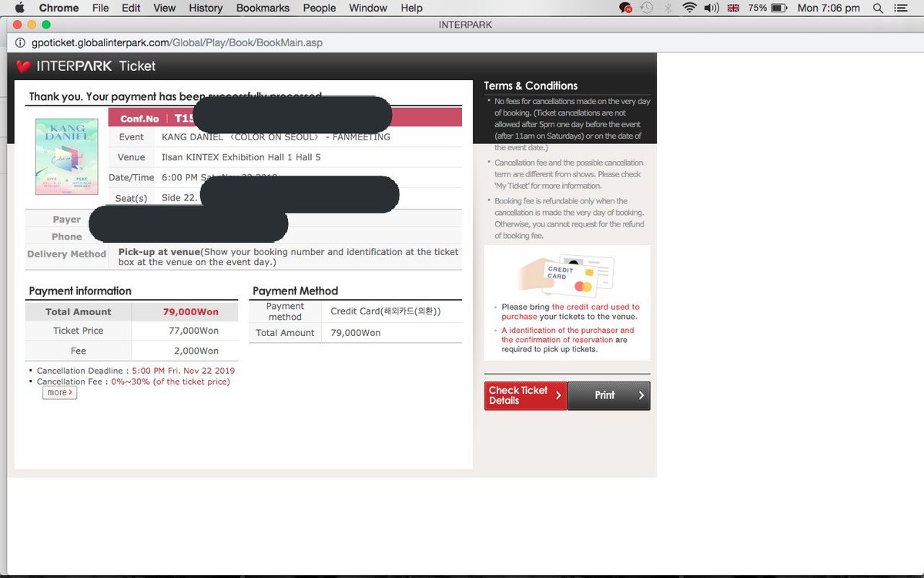The height and width of the screenshot is (578, 924).
Task: Open Spotlight search magnifier
Action: pyautogui.click(x=878, y=8)
